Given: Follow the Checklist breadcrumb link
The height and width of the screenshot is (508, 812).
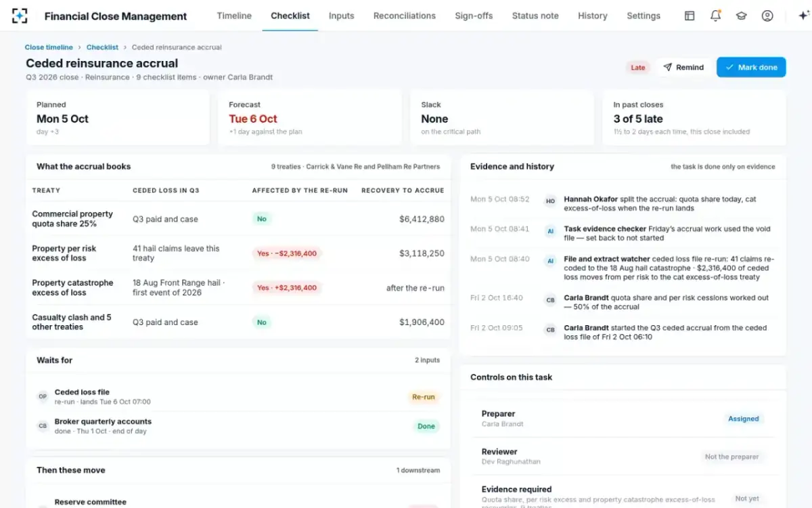Looking at the screenshot, I should click(102, 47).
